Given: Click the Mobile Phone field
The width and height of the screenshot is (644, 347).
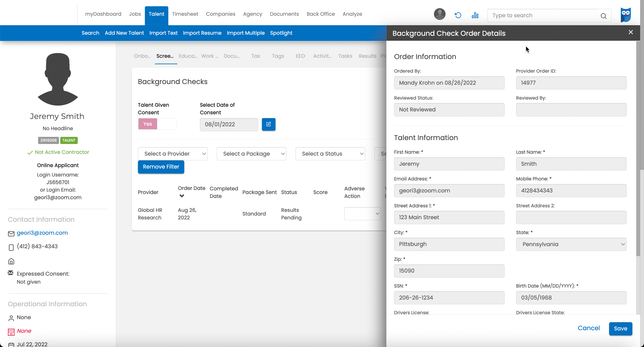Looking at the screenshot, I should point(571,191).
